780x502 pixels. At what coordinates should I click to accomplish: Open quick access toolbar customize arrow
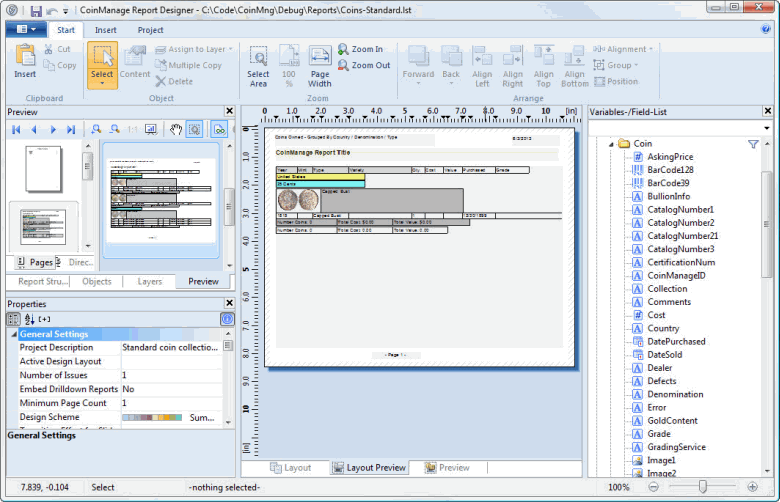65,11
